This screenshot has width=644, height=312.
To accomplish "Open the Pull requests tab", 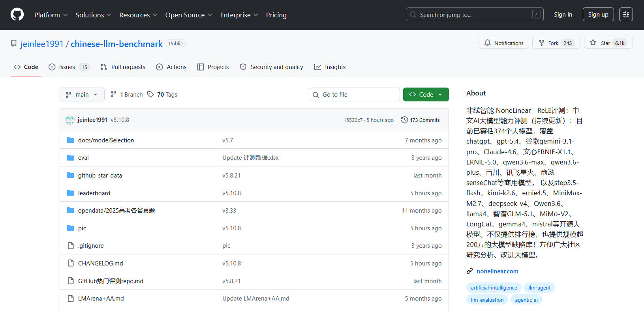I will (123, 67).
